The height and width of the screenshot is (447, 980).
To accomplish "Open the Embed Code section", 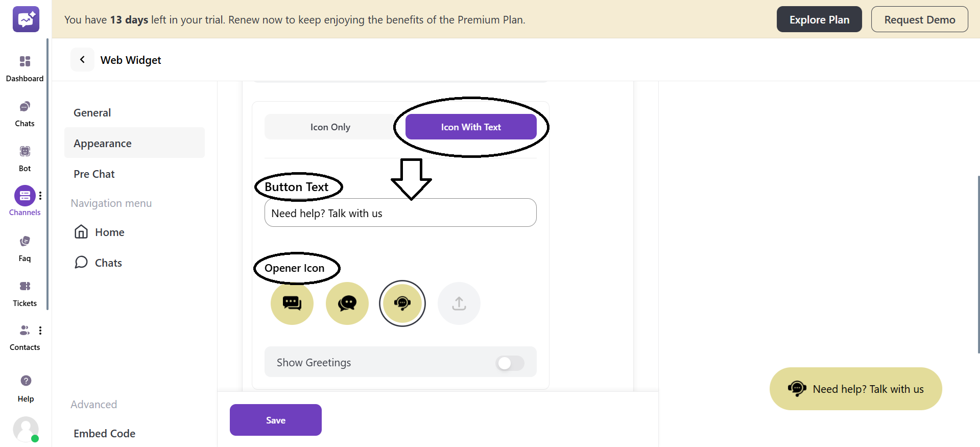I will [104, 434].
